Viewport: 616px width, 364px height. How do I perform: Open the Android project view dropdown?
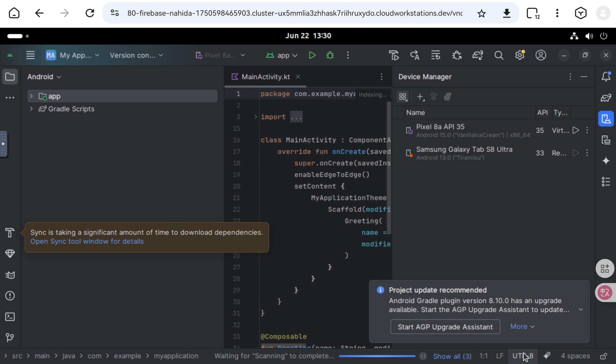[44, 77]
